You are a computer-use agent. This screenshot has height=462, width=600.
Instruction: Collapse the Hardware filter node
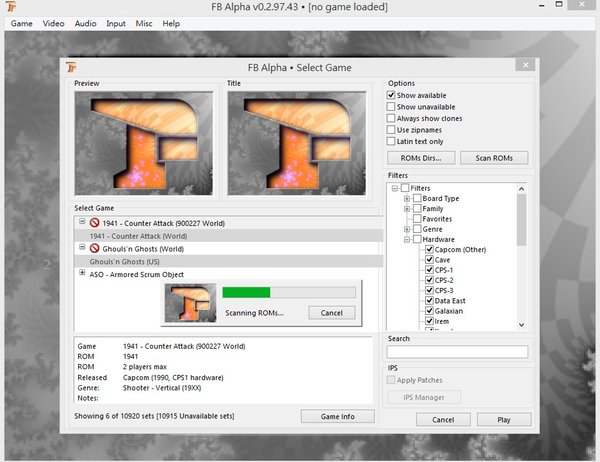[x=407, y=239]
